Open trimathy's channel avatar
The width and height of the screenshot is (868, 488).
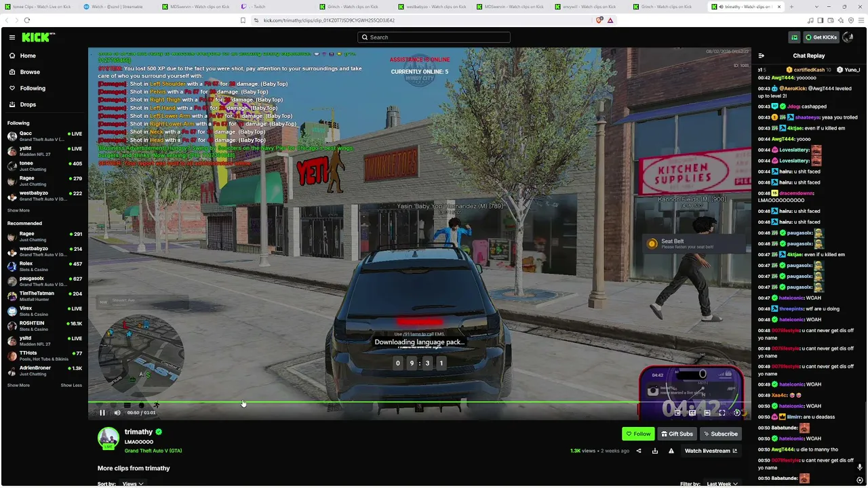(x=108, y=439)
